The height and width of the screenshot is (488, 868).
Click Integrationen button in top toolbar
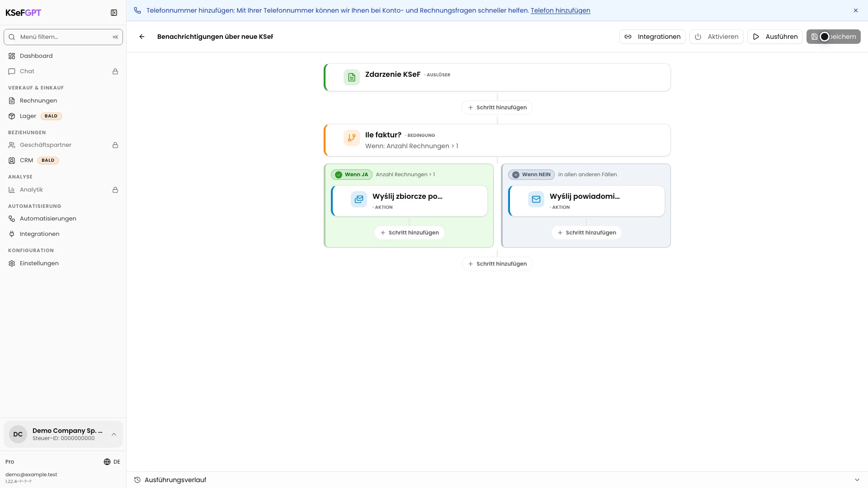652,37
